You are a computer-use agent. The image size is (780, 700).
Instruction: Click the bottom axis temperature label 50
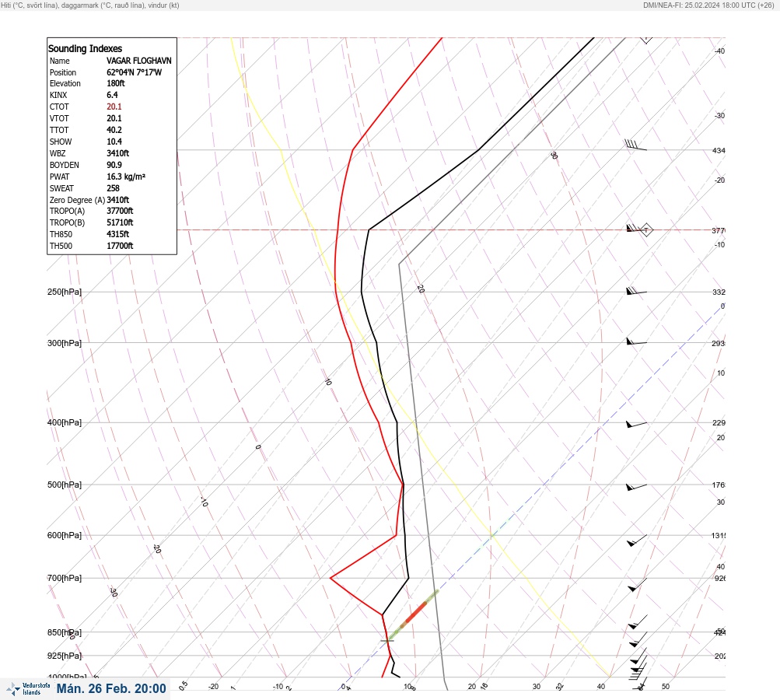tap(666, 687)
